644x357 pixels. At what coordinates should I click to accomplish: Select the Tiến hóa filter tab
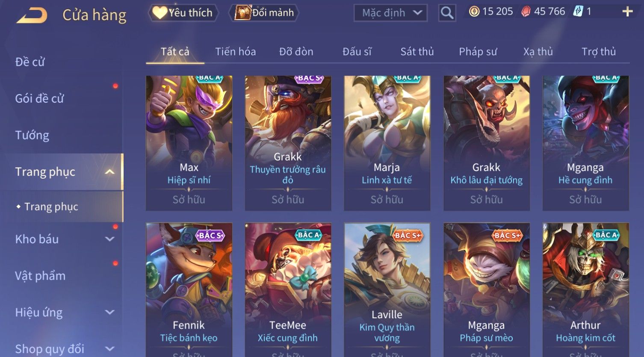click(236, 52)
